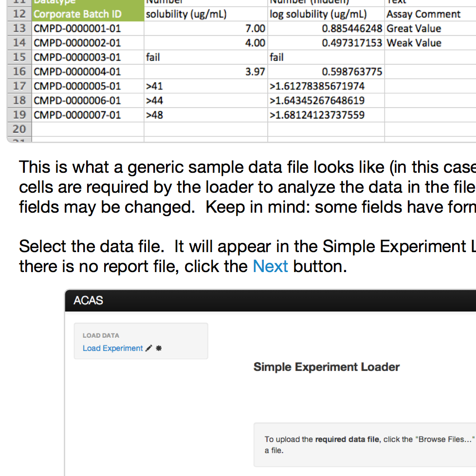The image size is (476, 476).
Task: Select the fail cell under solubility column
Action: click(206, 57)
